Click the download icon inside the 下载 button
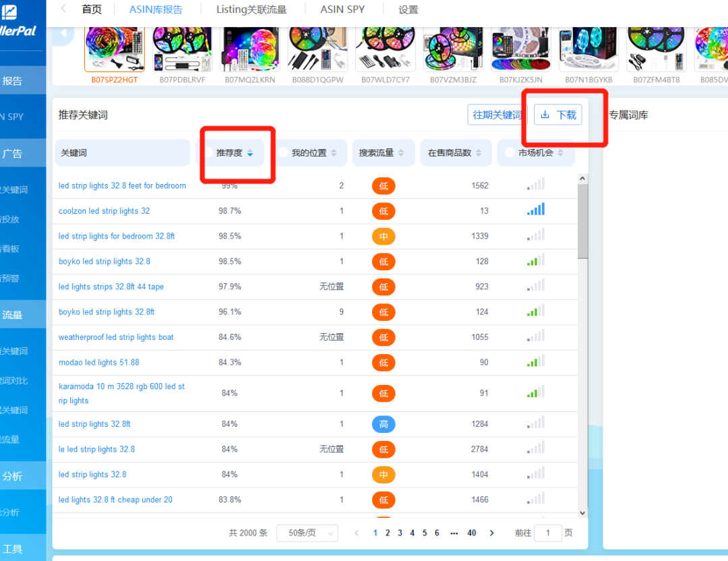Viewport: 728px width, 561px height. 545,115
